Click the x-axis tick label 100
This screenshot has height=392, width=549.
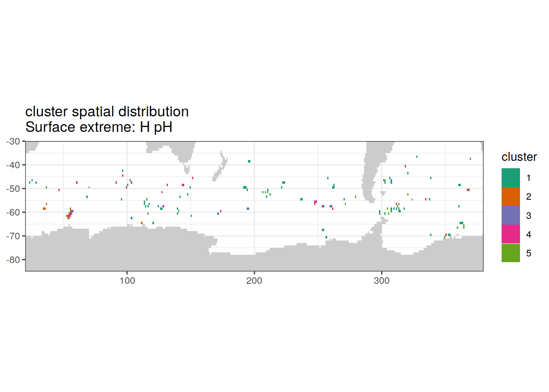pyautogui.click(x=127, y=281)
